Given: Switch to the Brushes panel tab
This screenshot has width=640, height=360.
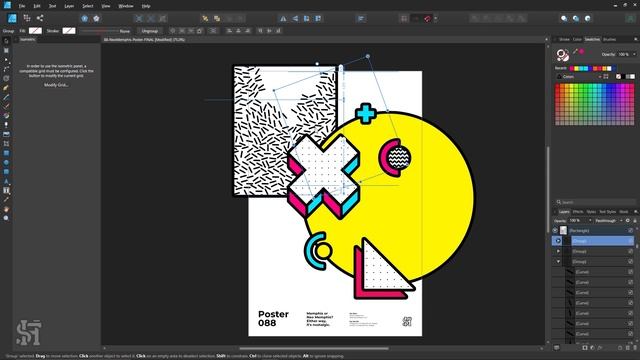Looking at the screenshot, I should [x=609, y=40].
